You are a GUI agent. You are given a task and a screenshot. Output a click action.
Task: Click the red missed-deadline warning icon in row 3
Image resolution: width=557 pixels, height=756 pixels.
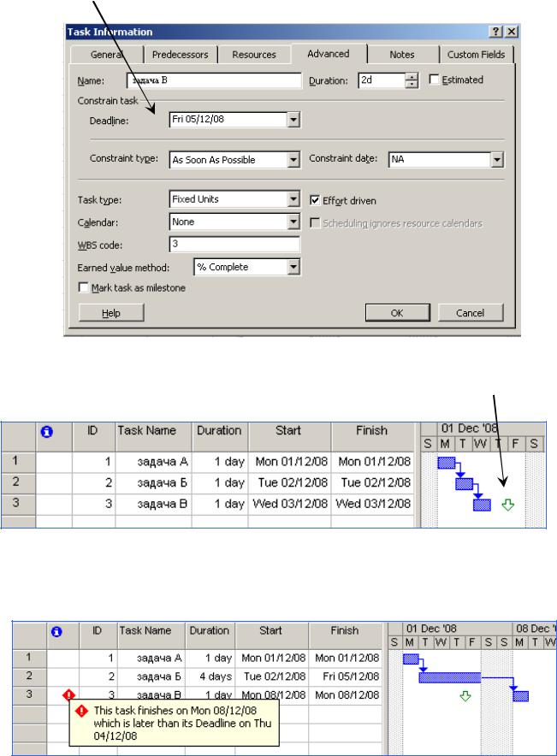click(69, 694)
